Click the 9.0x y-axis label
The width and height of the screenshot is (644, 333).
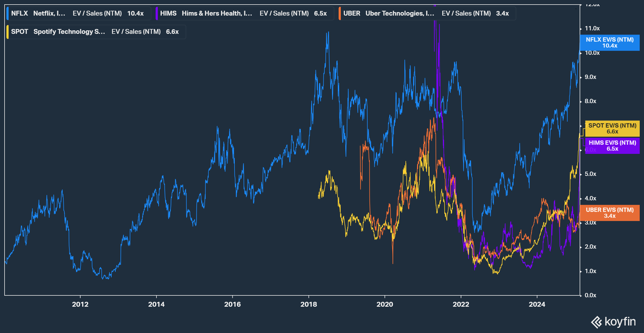coord(591,77)
